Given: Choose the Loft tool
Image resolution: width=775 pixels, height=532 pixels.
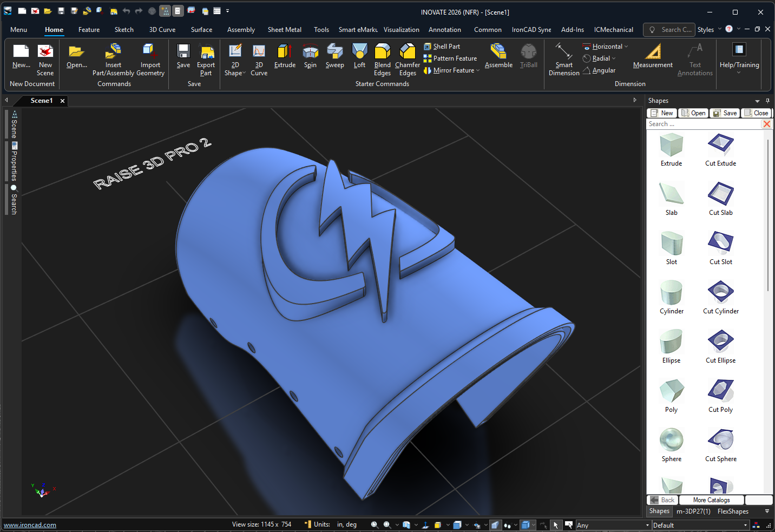Looking at the screenshot, I should pos(359,56).
